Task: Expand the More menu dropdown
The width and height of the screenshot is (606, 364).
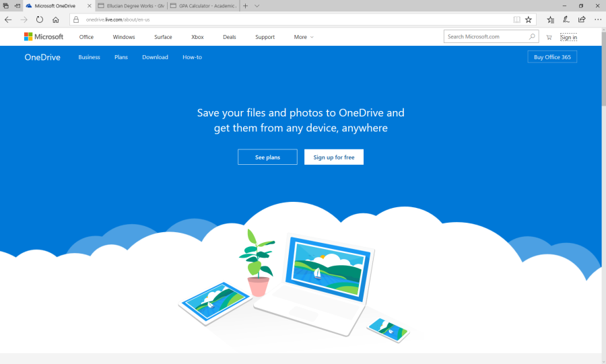Action: pos(304,37)
